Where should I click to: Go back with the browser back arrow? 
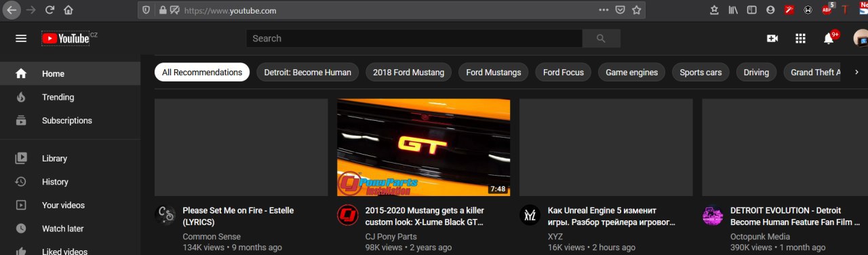[x=12, y=10]
